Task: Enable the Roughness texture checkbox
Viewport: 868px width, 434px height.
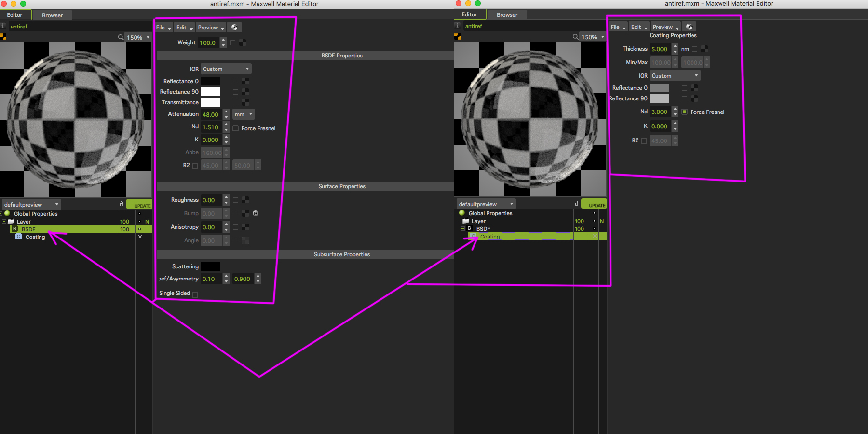Action: 235,200
